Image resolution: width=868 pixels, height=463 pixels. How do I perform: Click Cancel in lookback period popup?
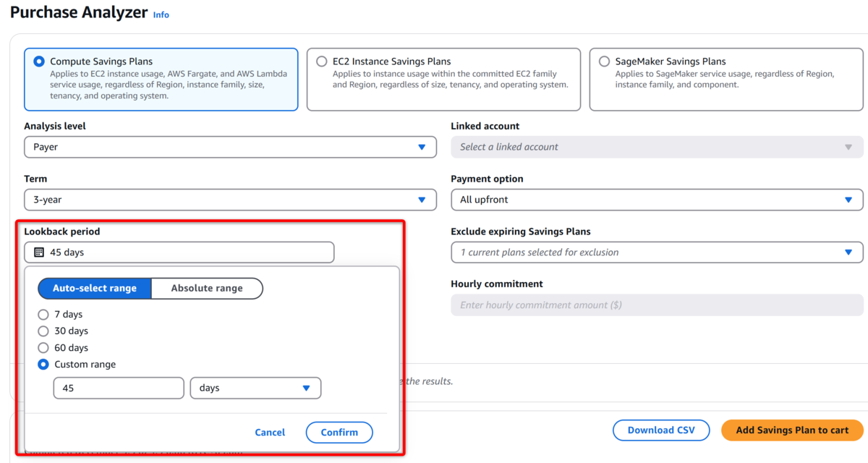click(x=270, y=433)
